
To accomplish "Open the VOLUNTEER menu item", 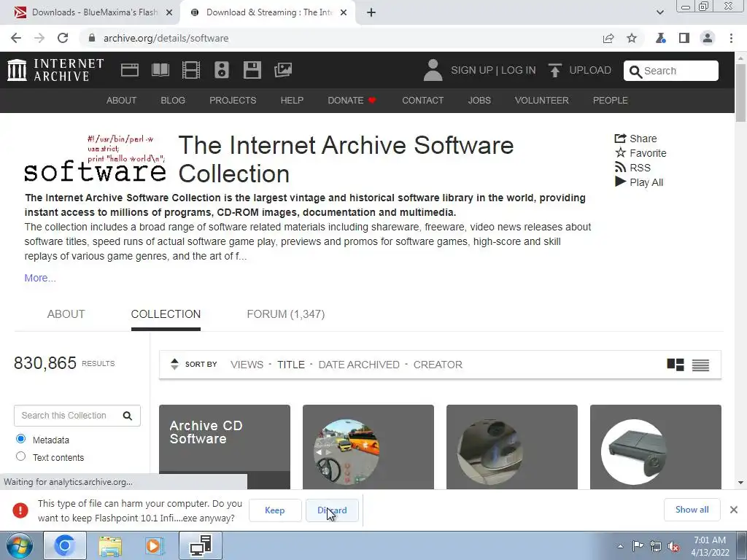I will (542, 101).
